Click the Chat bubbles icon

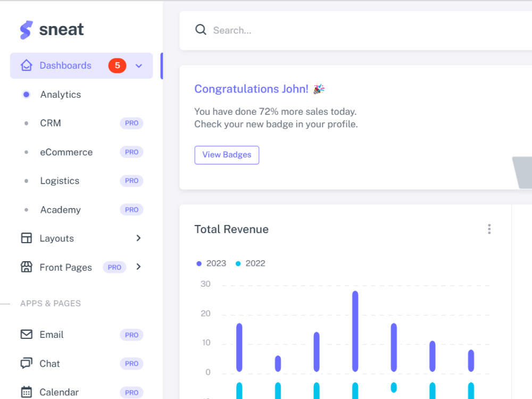pos(27,363)
